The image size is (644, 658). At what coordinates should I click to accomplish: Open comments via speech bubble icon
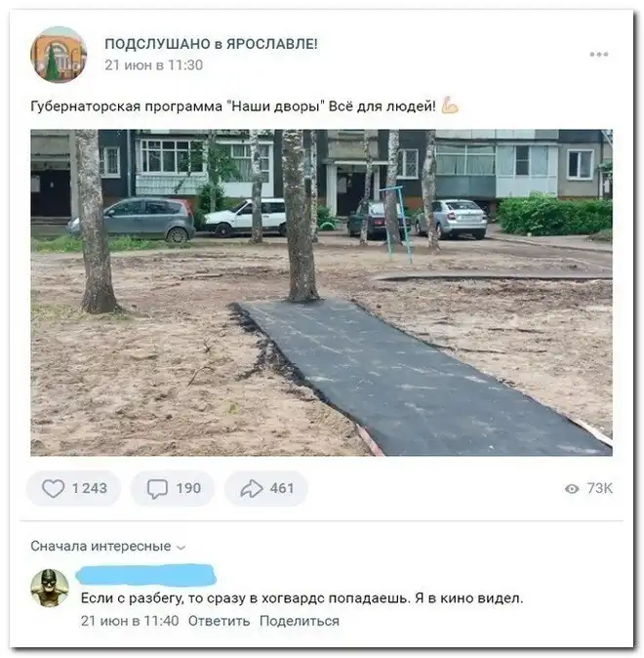pos(157,489)
